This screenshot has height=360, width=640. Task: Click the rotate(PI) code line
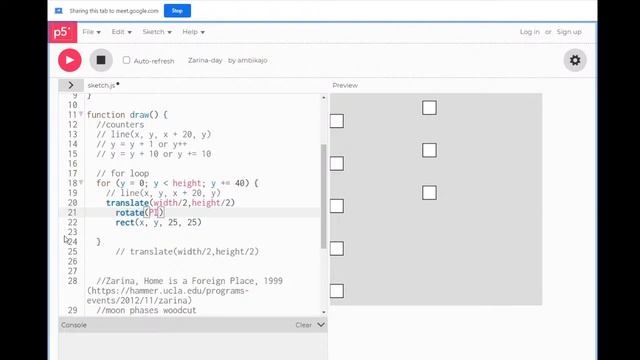click(140, 213)
